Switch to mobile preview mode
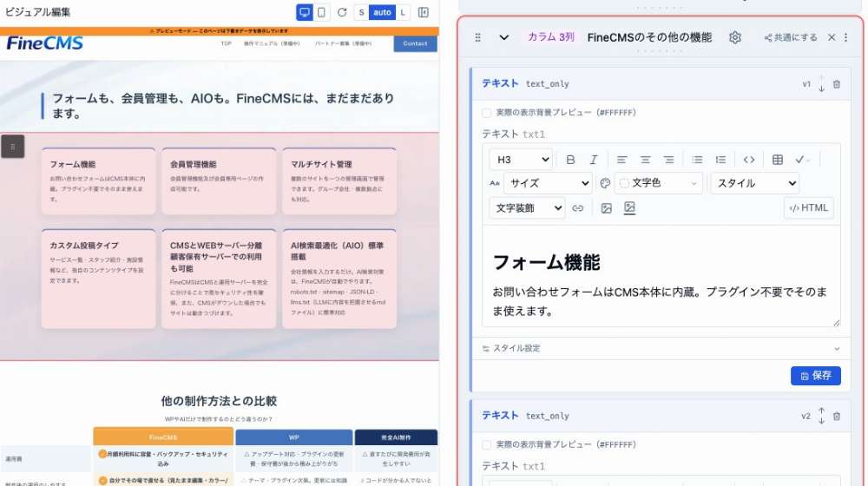The height and width of the screenshot is (486, 868). [321, 12]
